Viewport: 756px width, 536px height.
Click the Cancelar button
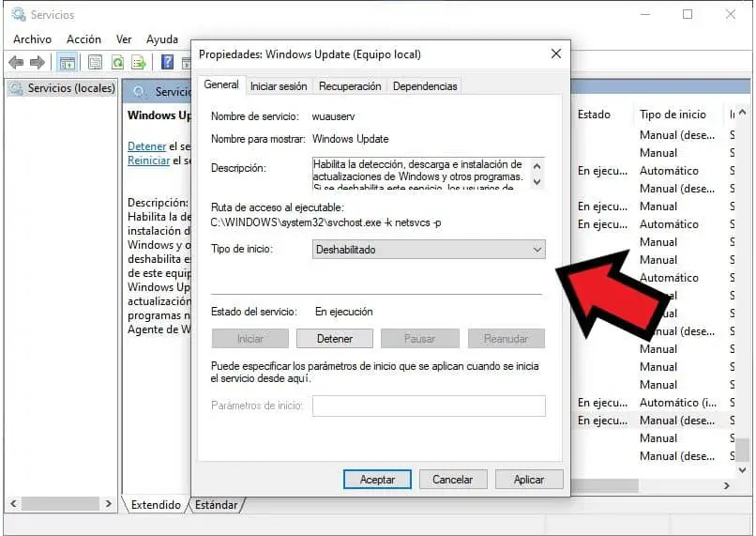point(453,480)
